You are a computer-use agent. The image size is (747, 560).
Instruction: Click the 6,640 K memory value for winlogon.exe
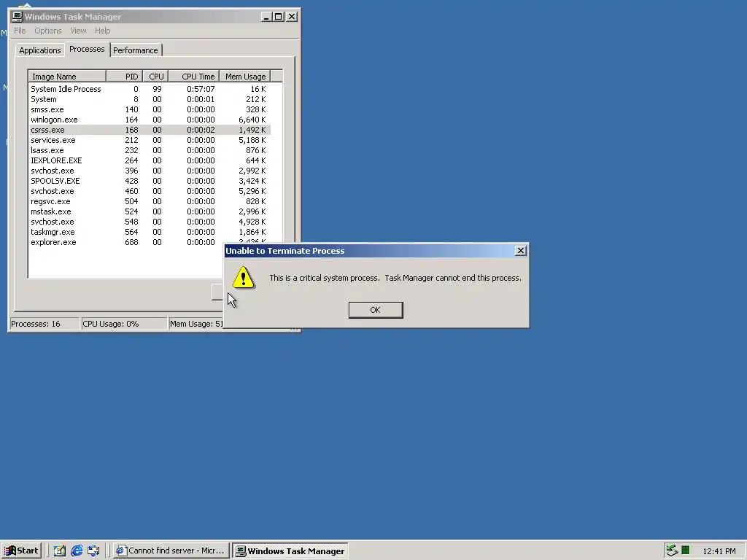point(252,120)
